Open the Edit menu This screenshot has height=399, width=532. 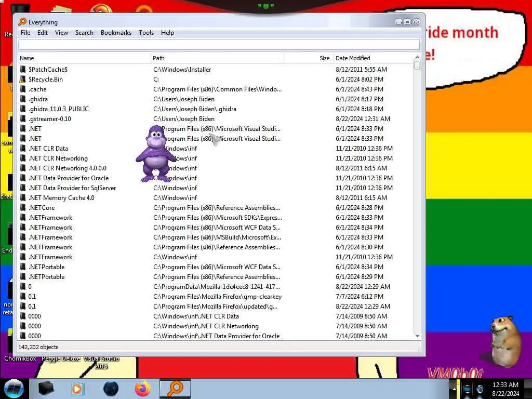[43, 33]
